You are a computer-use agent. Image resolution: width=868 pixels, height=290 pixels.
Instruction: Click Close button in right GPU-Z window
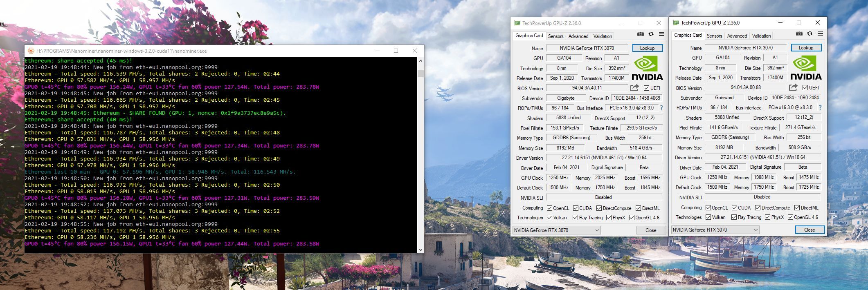(810, 230)
